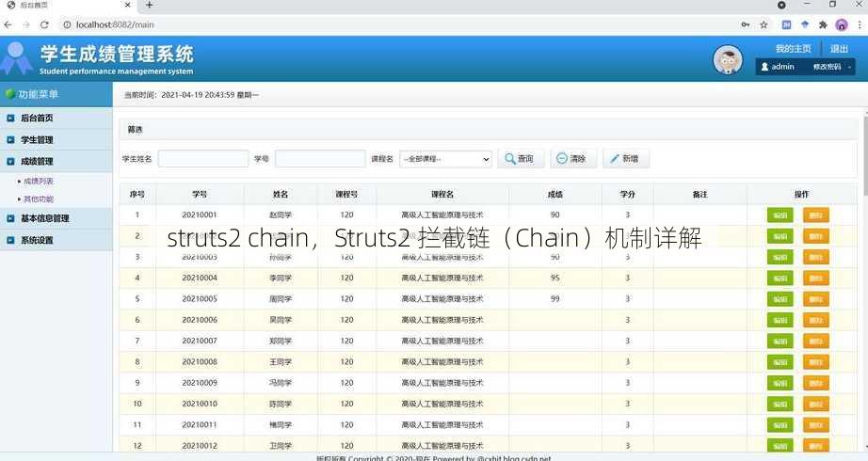The image size is (868, 461).
Task: Open the Chrome profile avatar
Action: click(842, 24)
